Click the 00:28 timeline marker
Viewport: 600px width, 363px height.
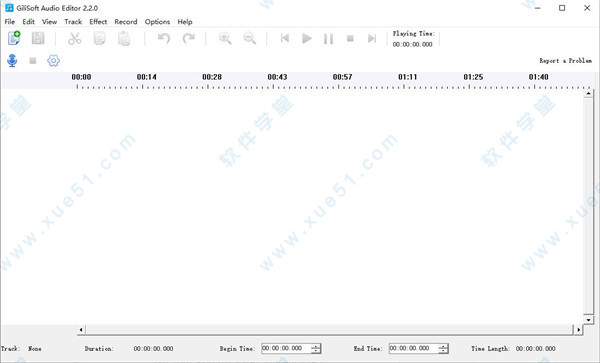tap(212, 77)
